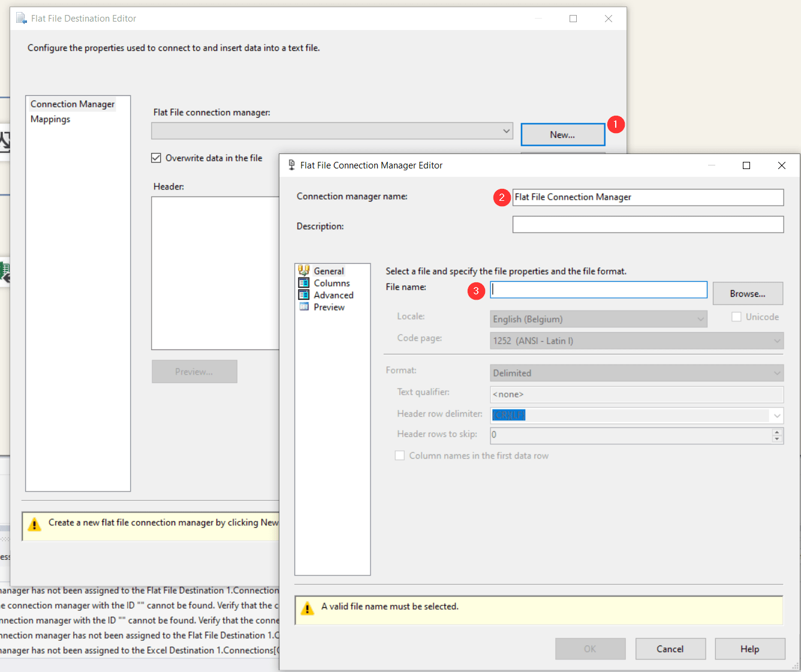
Task: Expand the Flat File connection manager dropdown
Action: 506,131
